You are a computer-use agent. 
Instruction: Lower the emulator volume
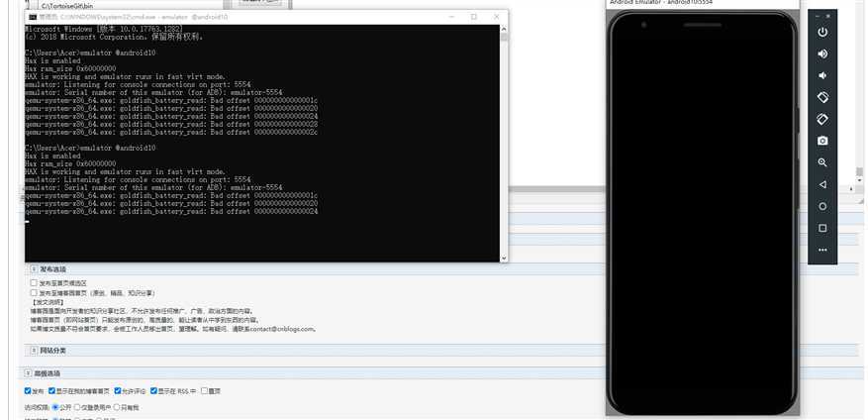[822, 75]
